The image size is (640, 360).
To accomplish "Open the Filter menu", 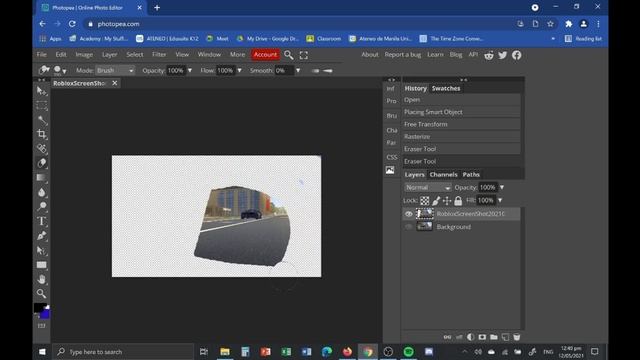I will coord(159,55).
